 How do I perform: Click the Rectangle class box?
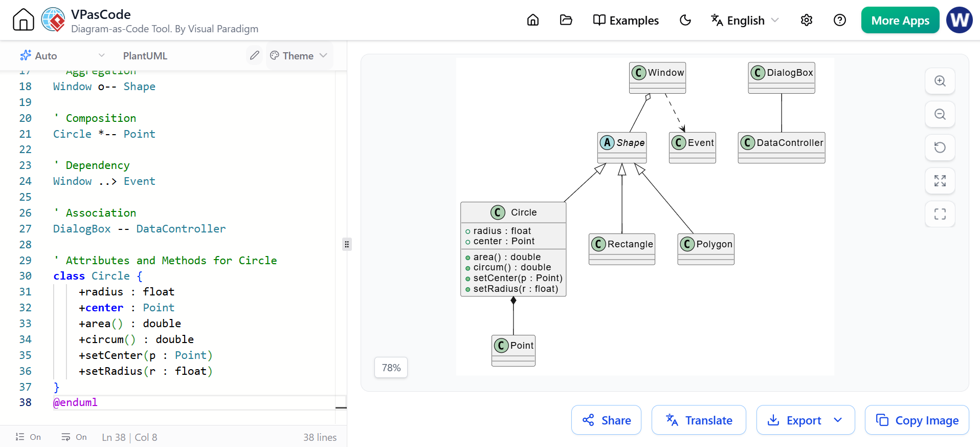point(622,249)
